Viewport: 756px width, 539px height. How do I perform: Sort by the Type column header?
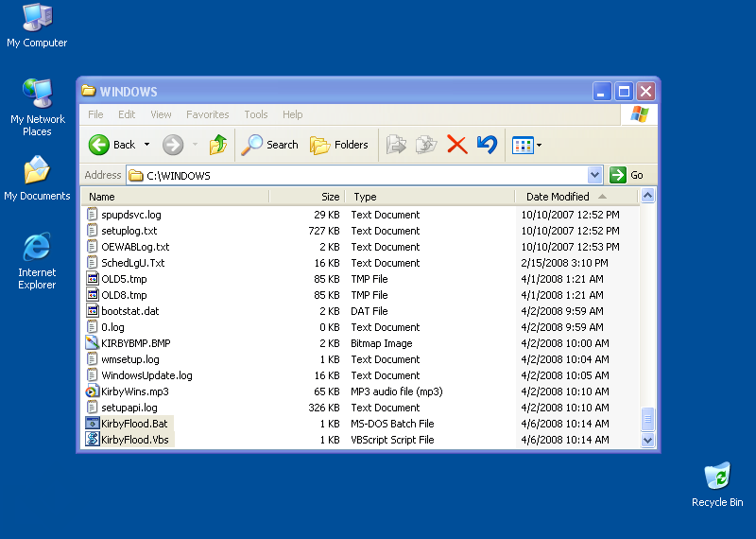430,197
